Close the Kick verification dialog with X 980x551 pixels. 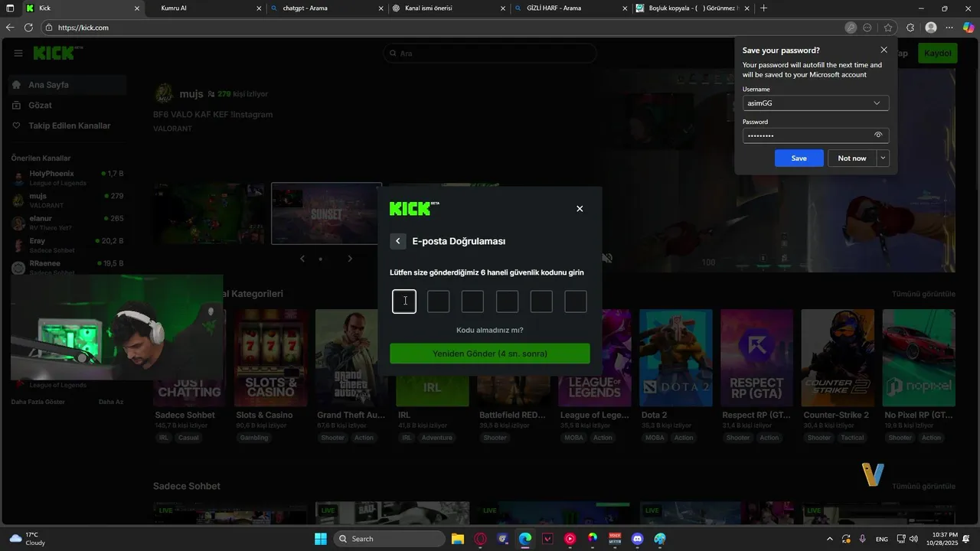pyautogui.click(x=580, y=209)
